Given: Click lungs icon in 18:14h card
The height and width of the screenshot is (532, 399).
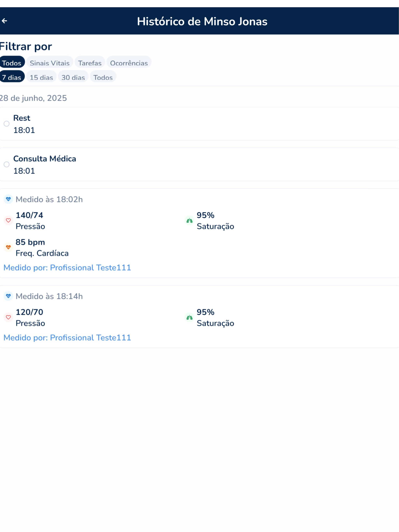Looking at the screenshot, I should pos(189,317).
